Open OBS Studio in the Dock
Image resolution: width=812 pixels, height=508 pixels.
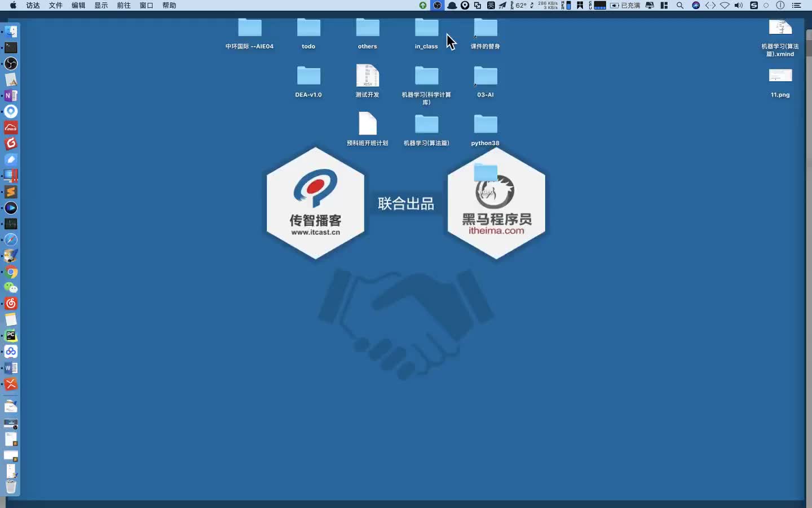[x=11, y=63]
